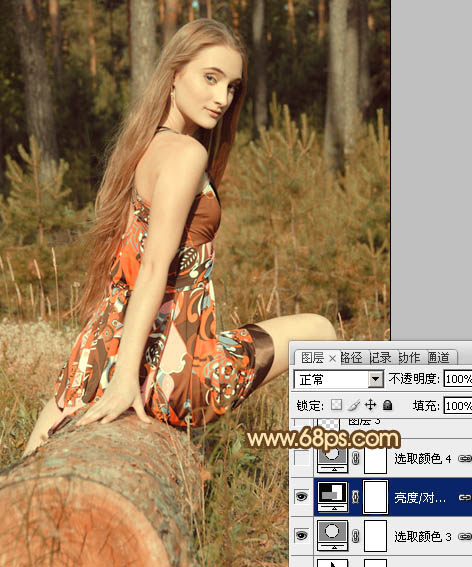Click 选取颜色 3 adjustment thumbnail
Image resolution: width=472 pixels, height=567 pixels.
click(332, 536)
